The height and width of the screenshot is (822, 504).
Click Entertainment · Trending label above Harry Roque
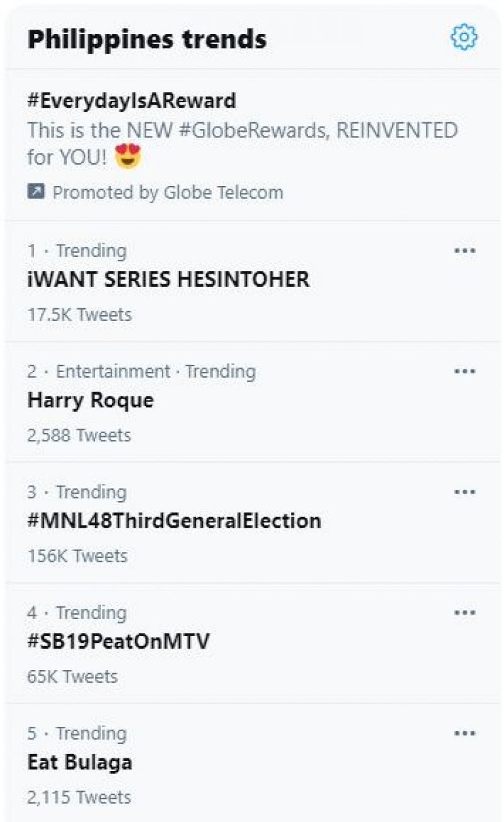[155, 372]
